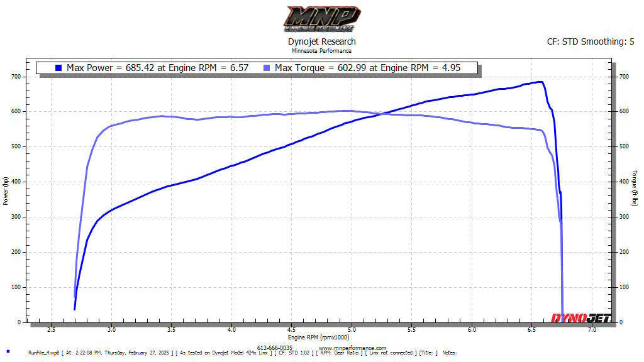
Task: Click the 7.0 tick on RPM axis
Action: [x=592, y=329]
